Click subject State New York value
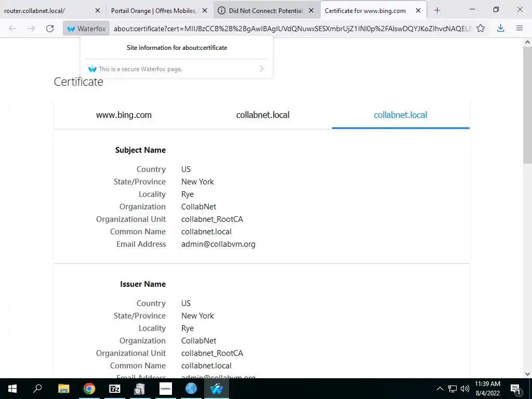This screenshot has width=532, height=399. (x=197, y=182)
